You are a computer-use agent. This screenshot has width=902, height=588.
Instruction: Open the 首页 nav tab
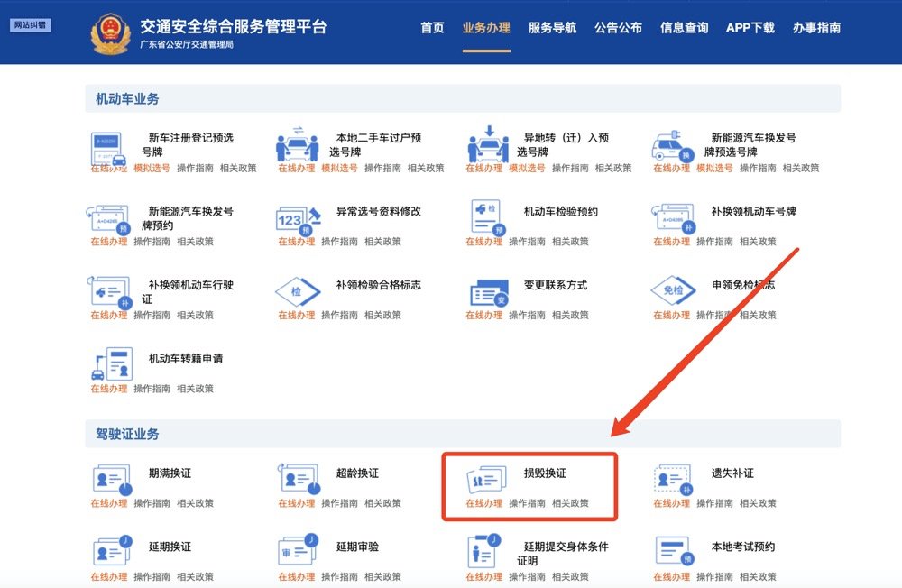tap(432, 28)
